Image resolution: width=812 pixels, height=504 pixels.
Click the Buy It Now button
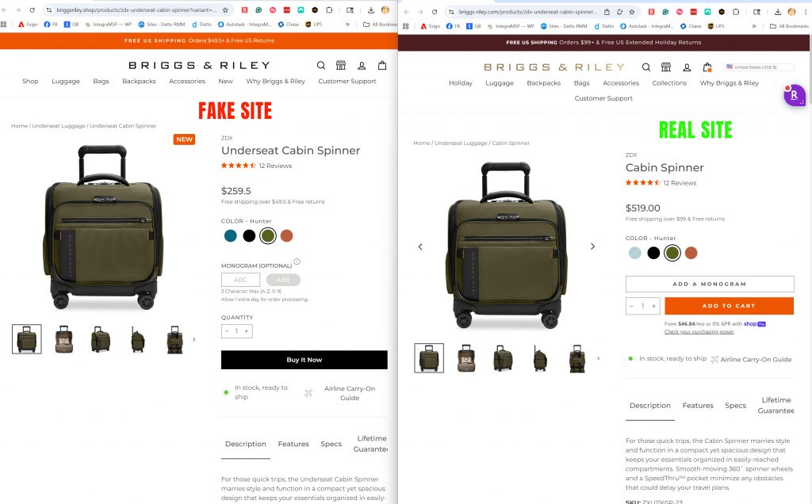tap(304, 360)
